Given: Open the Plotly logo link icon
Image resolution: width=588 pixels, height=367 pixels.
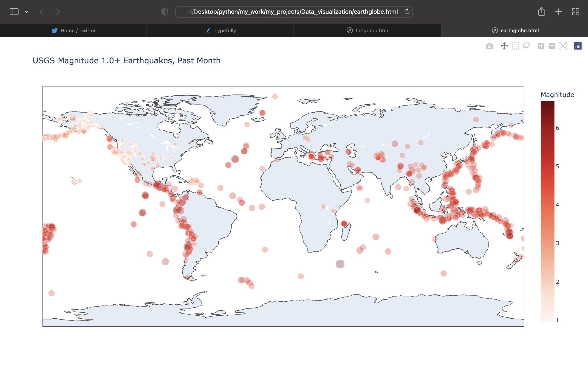Looking at the screenshot, I should pos(578,46).
